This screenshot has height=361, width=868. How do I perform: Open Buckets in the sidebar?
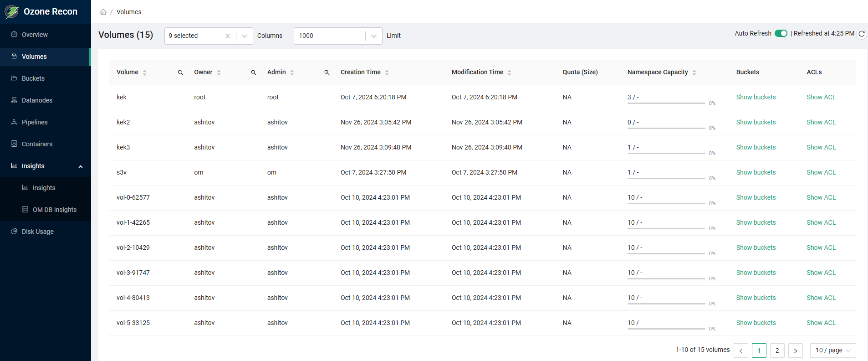click(46, 78)
